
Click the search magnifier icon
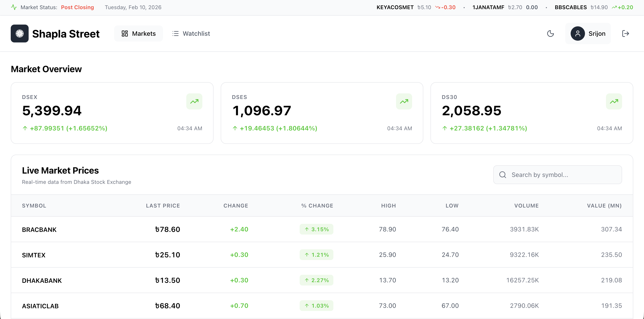pyautogui.click(x=502, y=175)
